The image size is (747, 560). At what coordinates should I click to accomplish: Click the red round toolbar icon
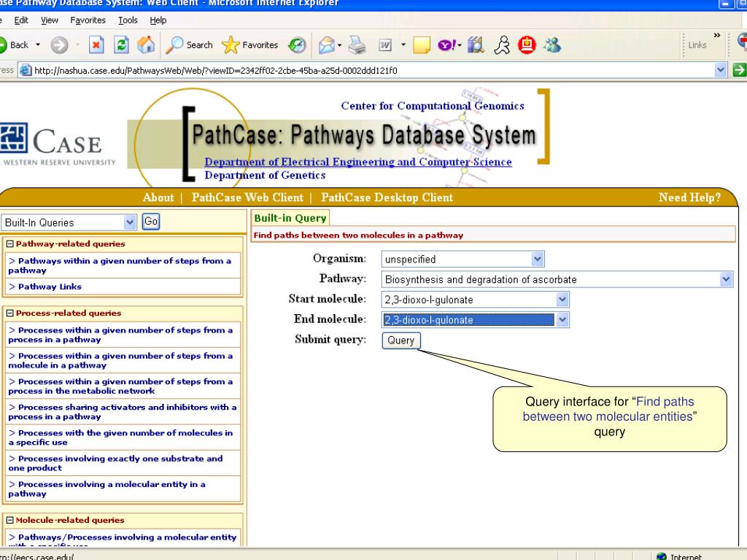point(527,45)
